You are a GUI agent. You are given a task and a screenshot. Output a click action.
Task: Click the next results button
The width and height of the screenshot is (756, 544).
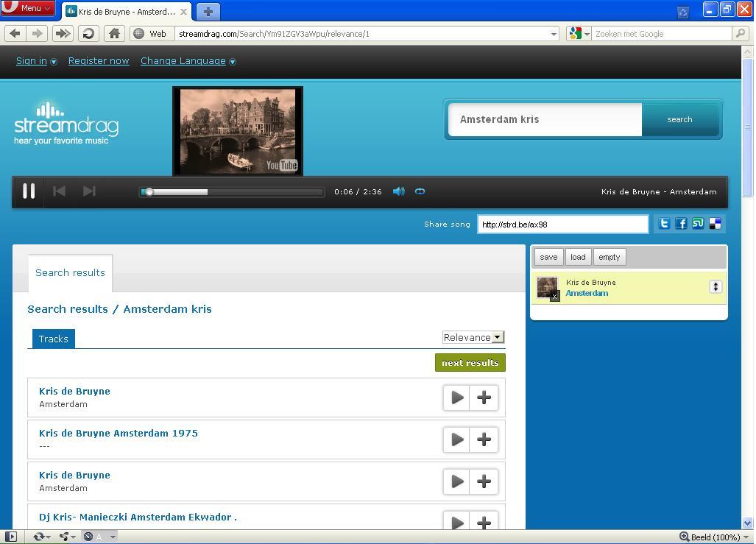point(470,363)
